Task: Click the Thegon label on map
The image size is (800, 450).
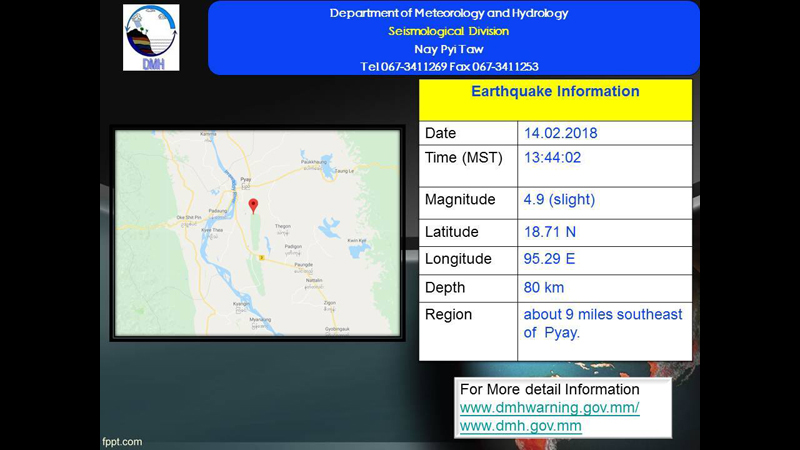Action: 283,226
